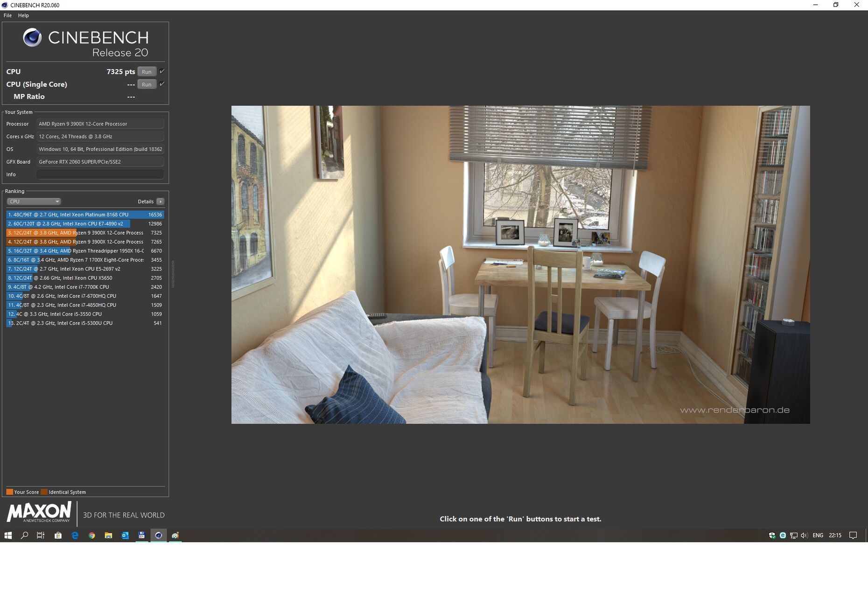Select the Core i7-6700HQ ranking row
The image size is (868, 605).
tap(85, 296)
